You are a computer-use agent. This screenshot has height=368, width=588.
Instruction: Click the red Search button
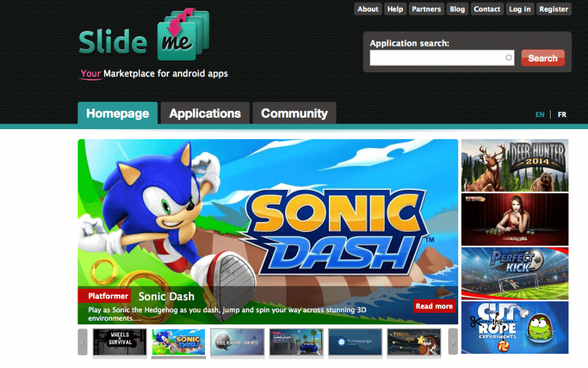(543, 58)
